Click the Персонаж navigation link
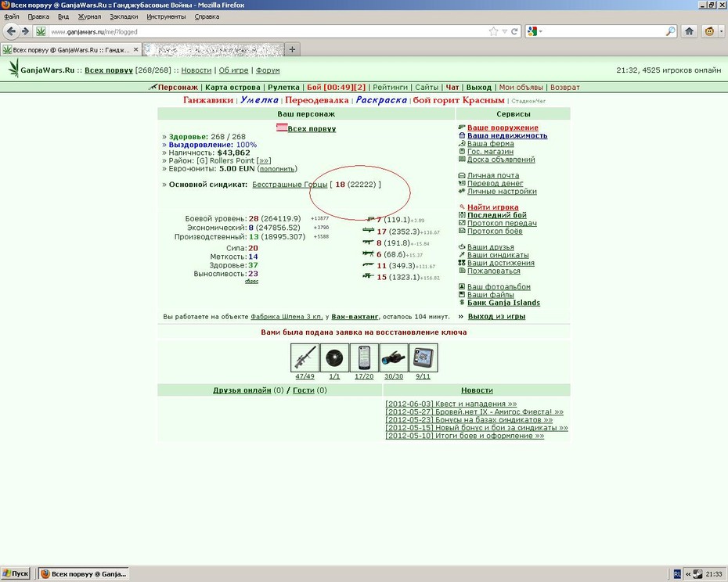This screenshot has width=728, height=582. (x=178, y=88)
